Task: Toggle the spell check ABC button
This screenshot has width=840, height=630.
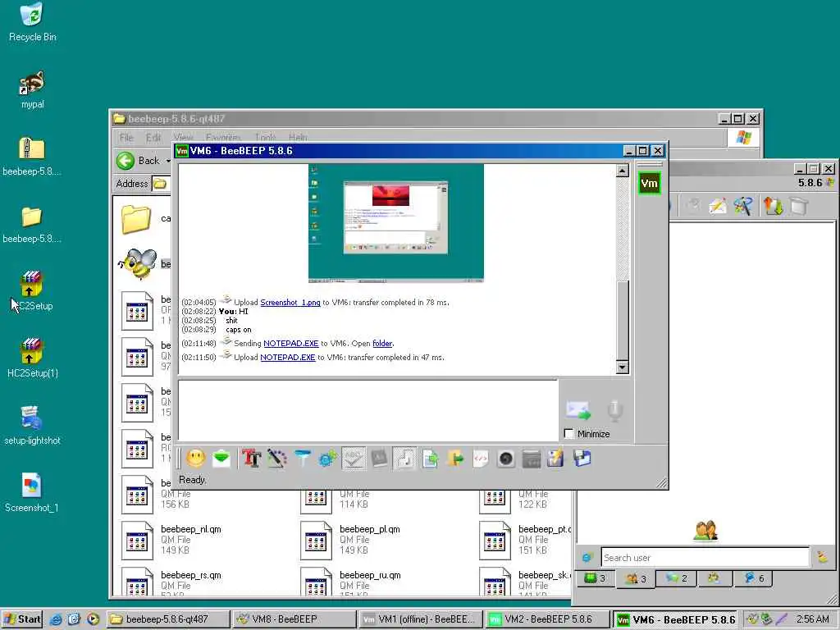Action: click(354, 459)
